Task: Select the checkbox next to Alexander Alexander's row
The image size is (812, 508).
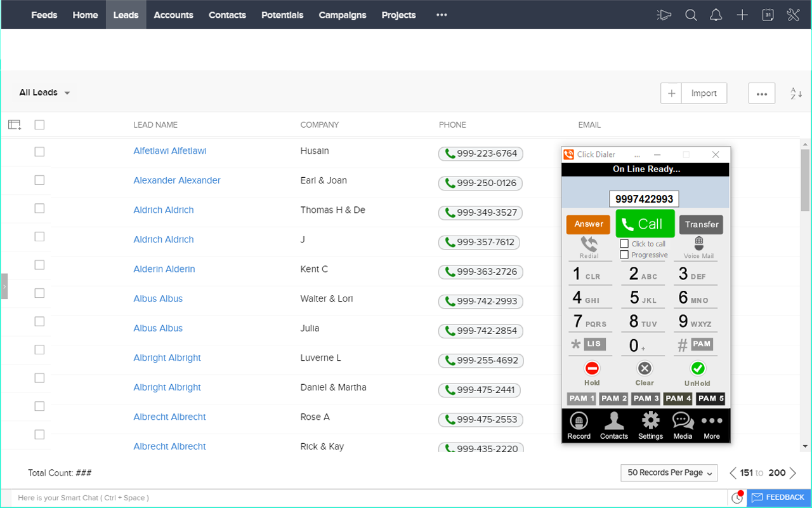Action: (x=39, y=181)
